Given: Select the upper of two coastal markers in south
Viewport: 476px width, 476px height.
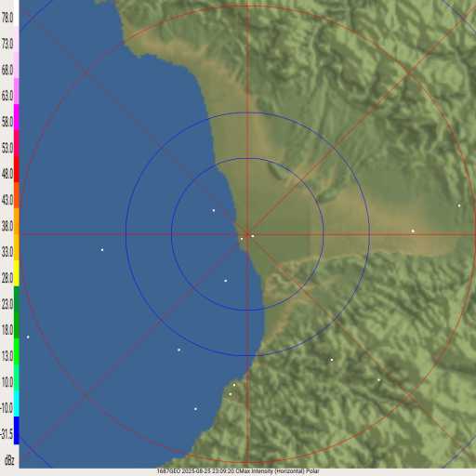Looking at the screenshot, I should (x=234, y=385).
